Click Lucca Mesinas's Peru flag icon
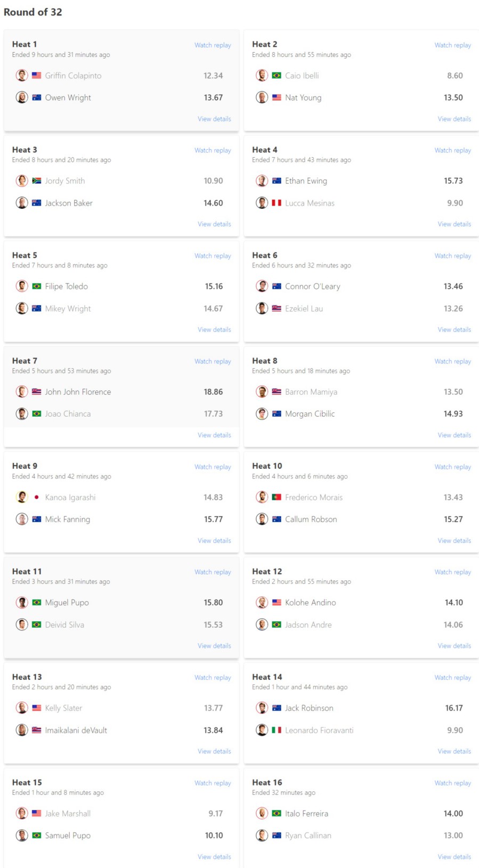Viewport: 479px width, 868px height. click(277, 203)
